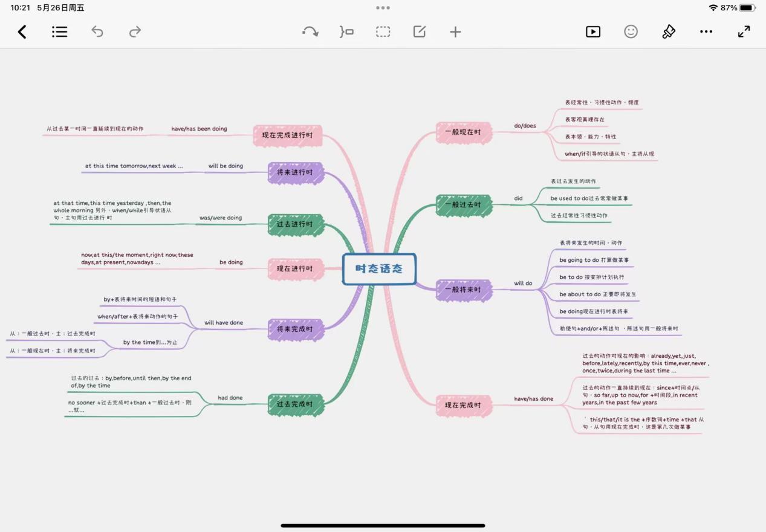Add a note to the topic
This screenshot has width=766, height=532.
click(x=420, y=32)
